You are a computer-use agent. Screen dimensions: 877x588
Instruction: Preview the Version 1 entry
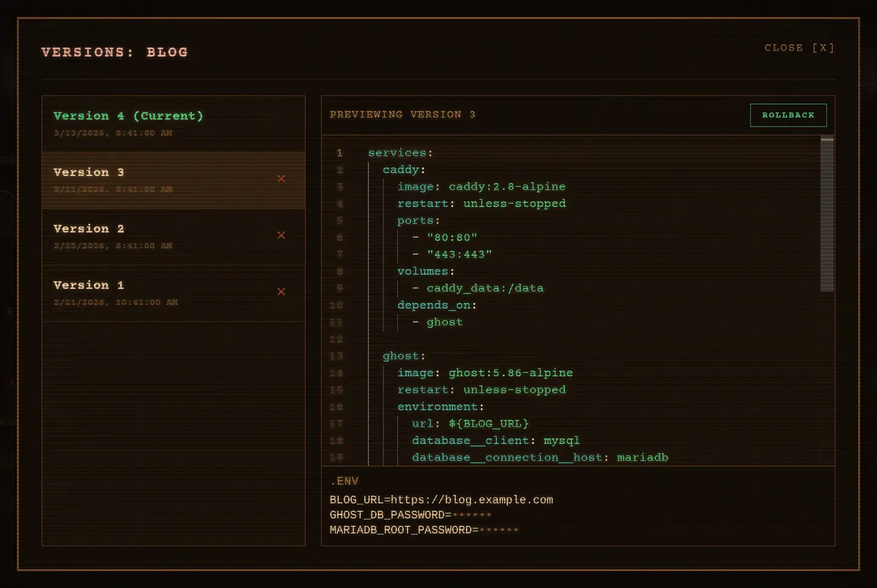click(174, 293)
